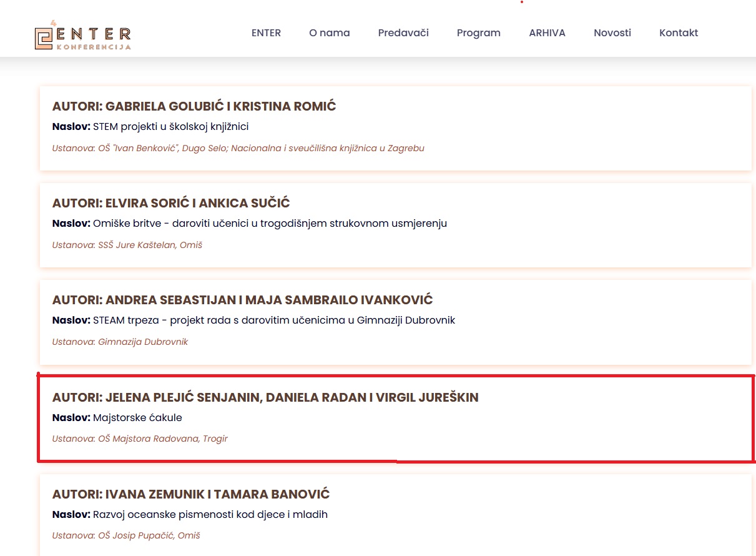
Task: Open the ENTER menu item
Action: pyautogui.click(x=266, y=33)
